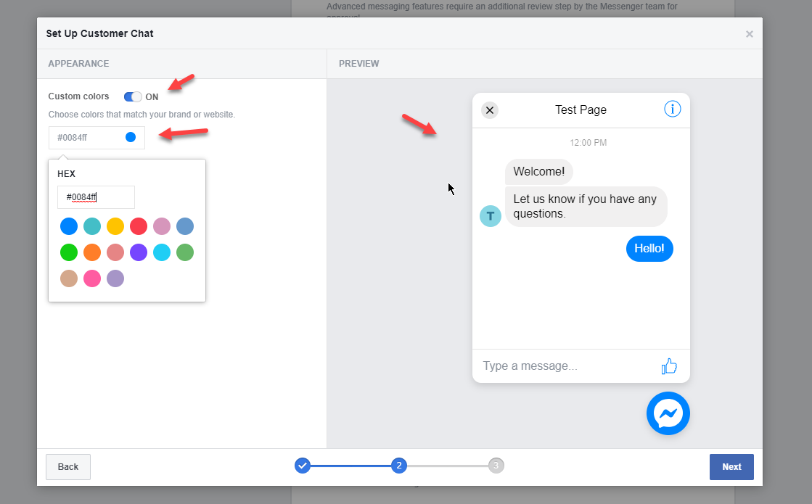Viewport: 812px width, 504px height.
Task: Click the Back button
Action: [x=67, y=466]
